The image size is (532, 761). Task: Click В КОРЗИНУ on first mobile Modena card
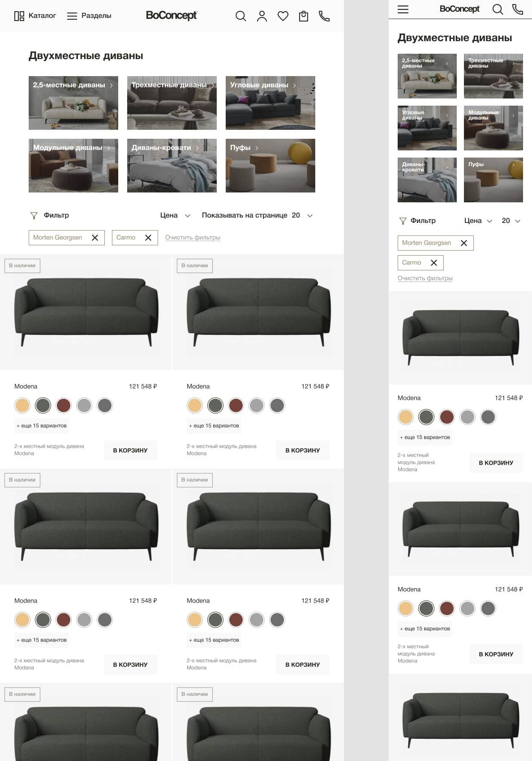point(496,463)
